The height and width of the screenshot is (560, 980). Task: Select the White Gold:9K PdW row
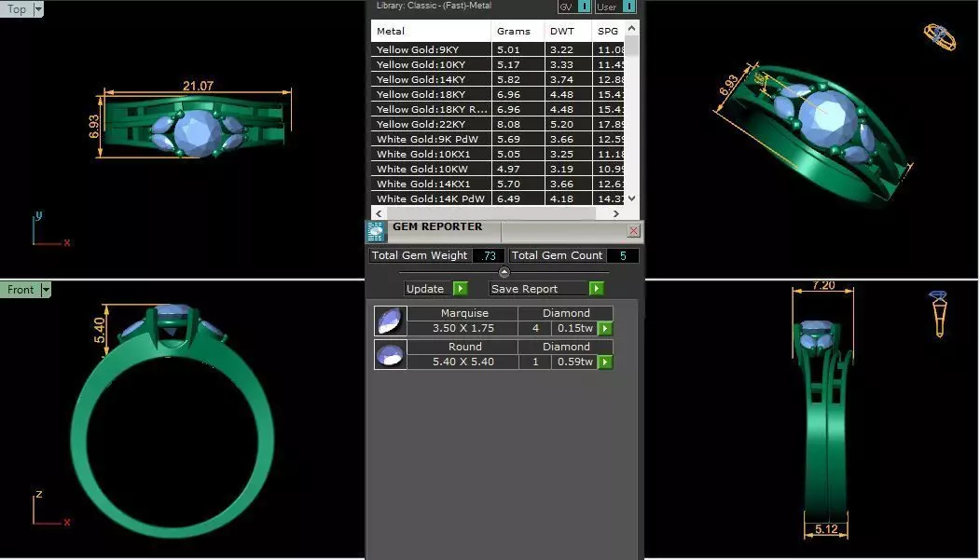pos(498,139)
